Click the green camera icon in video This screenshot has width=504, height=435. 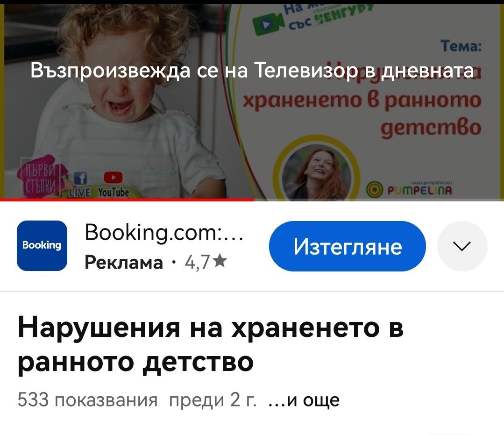[x=268, y=23]
